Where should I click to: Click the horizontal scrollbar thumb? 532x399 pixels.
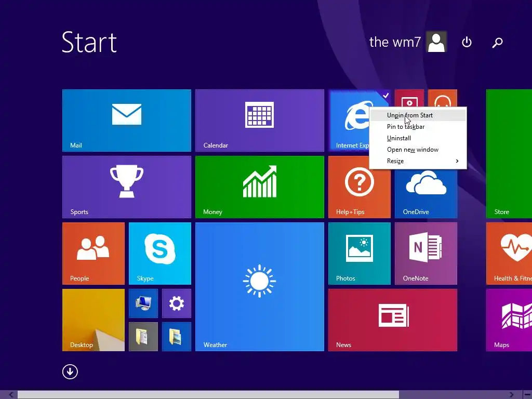tap(208, 395)
